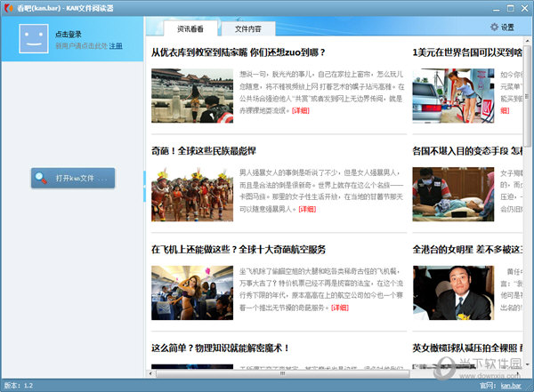Click the 注册 register link

(116, 45)
